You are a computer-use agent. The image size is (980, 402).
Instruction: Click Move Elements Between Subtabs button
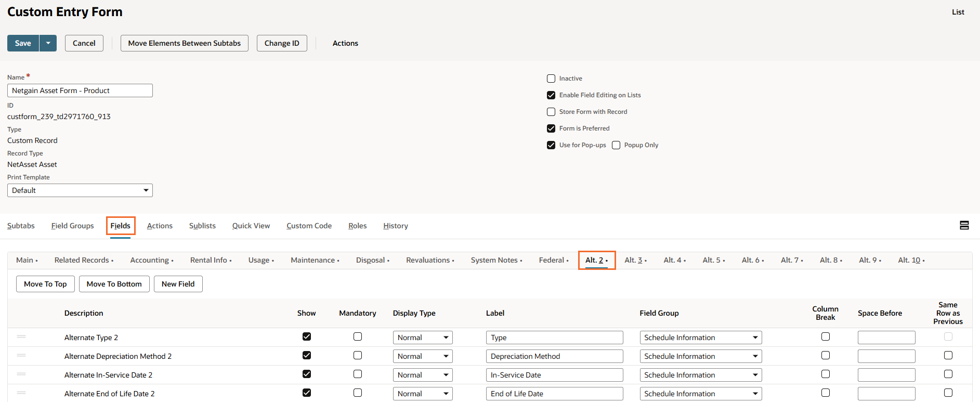coord(184,43)
